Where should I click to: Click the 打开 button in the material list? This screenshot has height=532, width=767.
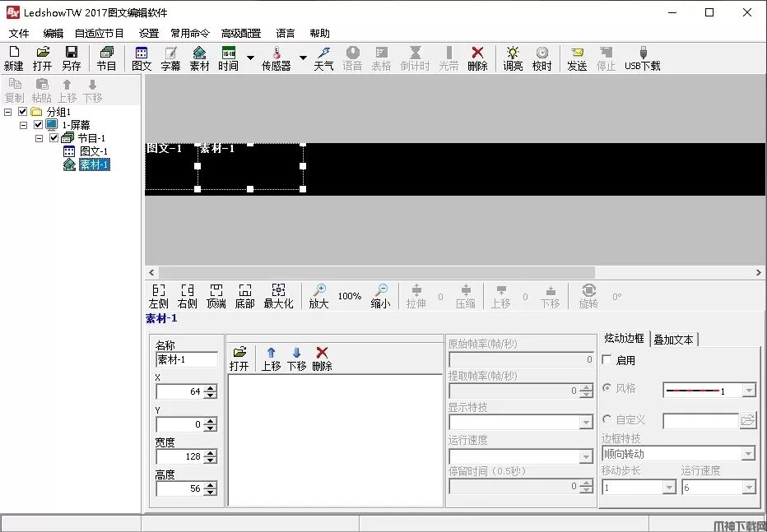(239, 359)
